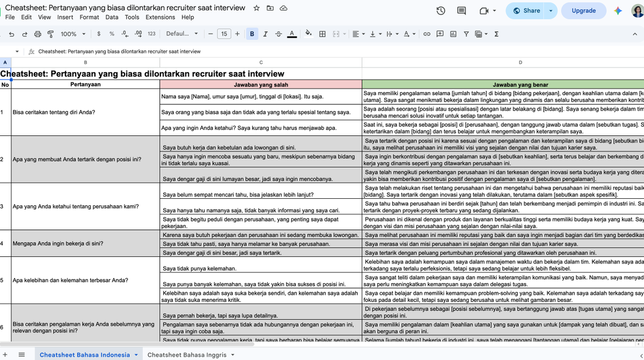Open the borders tool
The height and width of the screenshot is (360, 644).
pos(323,34)
